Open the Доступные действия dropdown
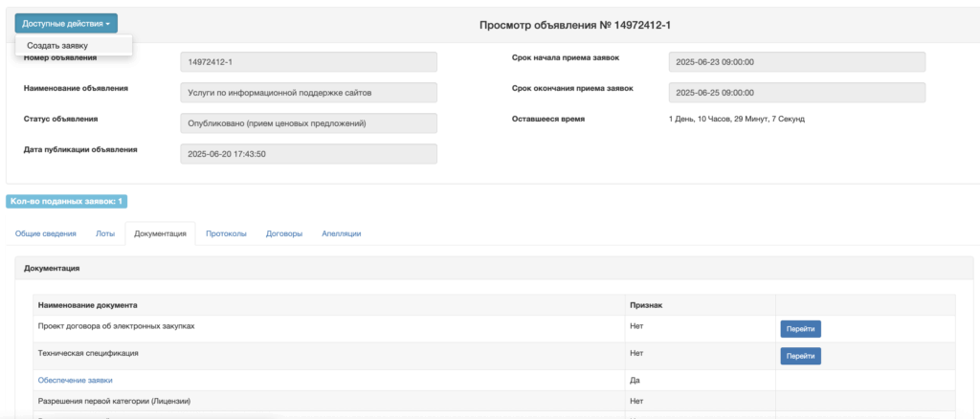Viewport: 980px width, 419px height. (66, 23)
